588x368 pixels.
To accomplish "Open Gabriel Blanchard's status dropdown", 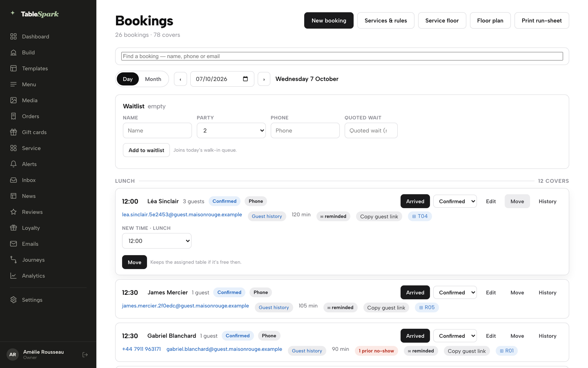I will click(x=455, y=336).
